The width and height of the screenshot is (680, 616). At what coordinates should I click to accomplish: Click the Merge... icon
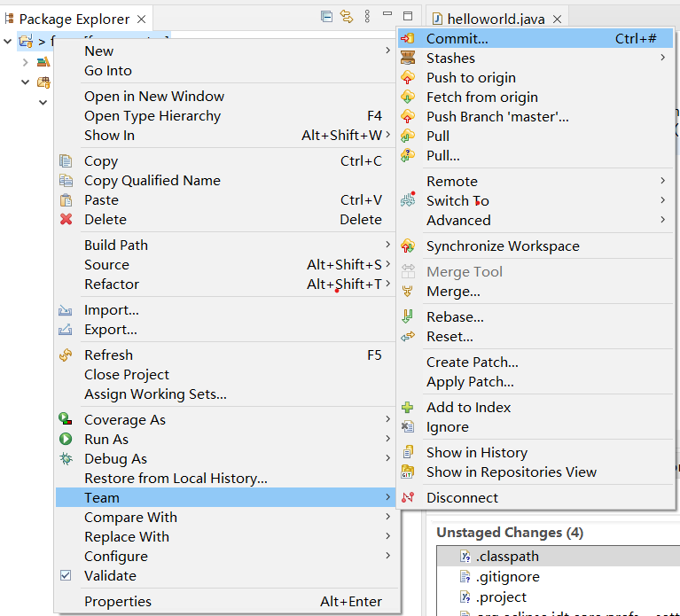coord(407,291)
